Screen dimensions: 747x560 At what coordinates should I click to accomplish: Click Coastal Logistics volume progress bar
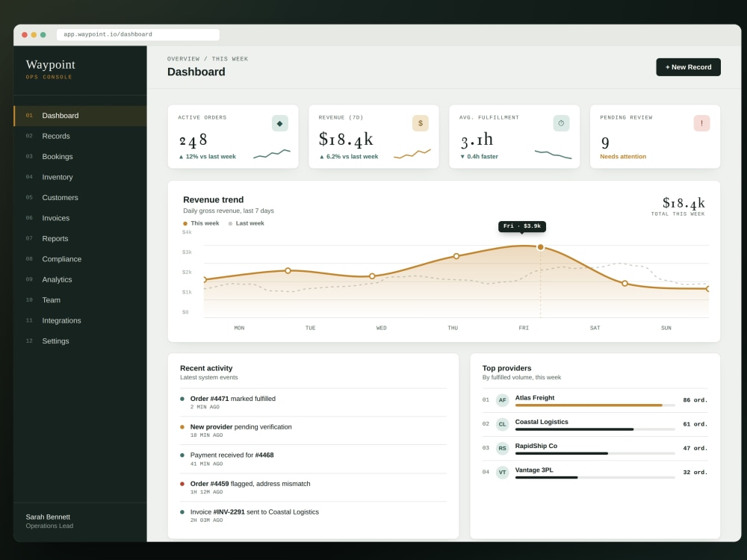tap(595, 429)
